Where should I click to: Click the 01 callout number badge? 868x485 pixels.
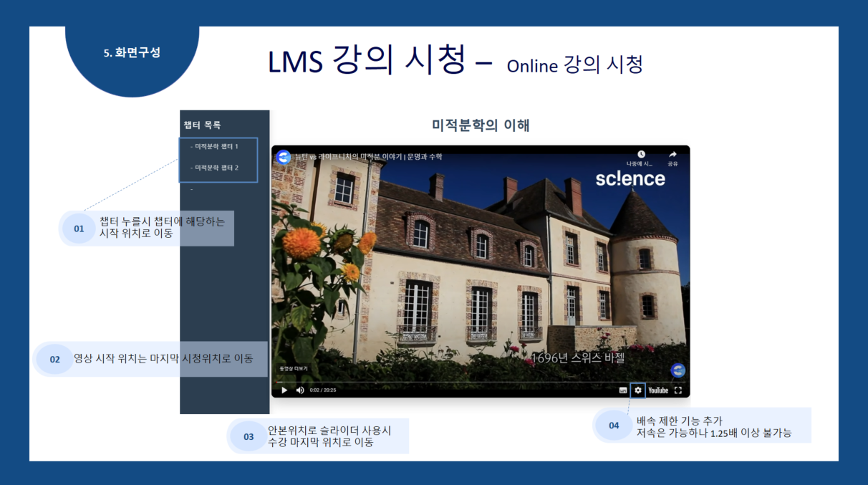[x=79, y=229]
